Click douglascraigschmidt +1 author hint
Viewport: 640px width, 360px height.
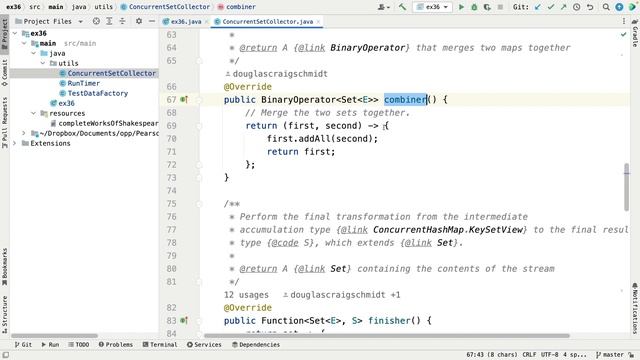point(342,295)
